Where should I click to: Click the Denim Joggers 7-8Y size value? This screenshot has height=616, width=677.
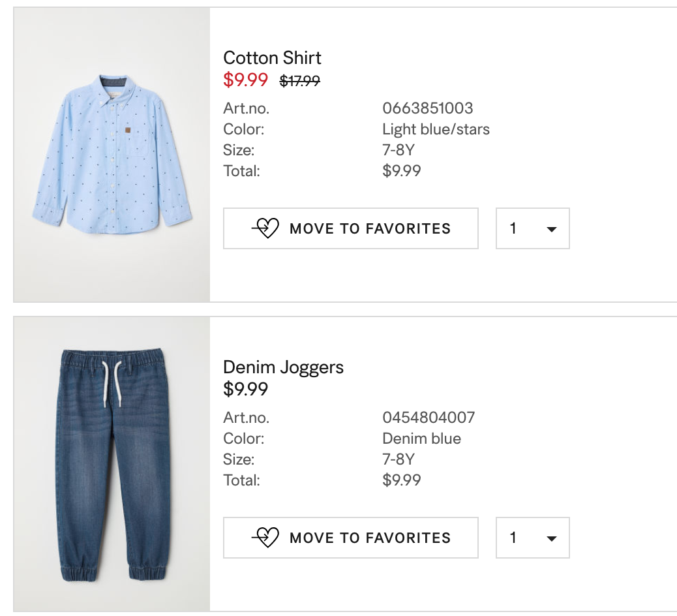pos(399,459)
